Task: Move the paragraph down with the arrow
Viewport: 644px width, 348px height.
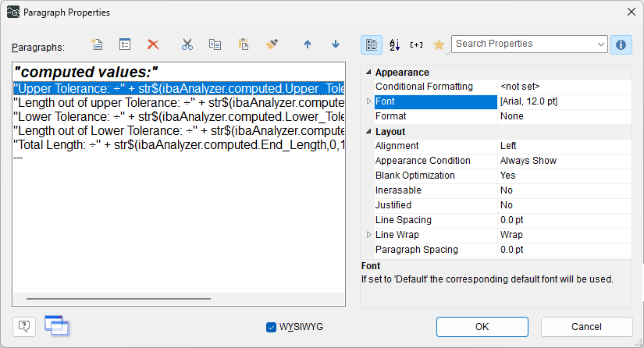Action: (x=336, y=44)
